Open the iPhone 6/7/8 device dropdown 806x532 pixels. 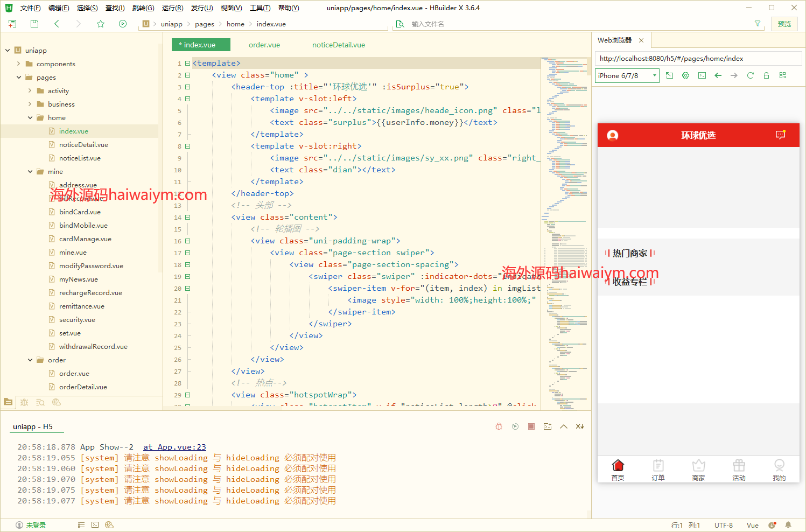coord(627,75)
